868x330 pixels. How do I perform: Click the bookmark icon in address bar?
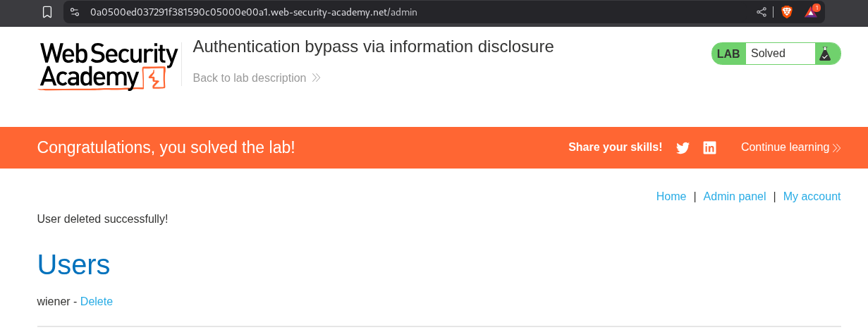coord(47,12)
